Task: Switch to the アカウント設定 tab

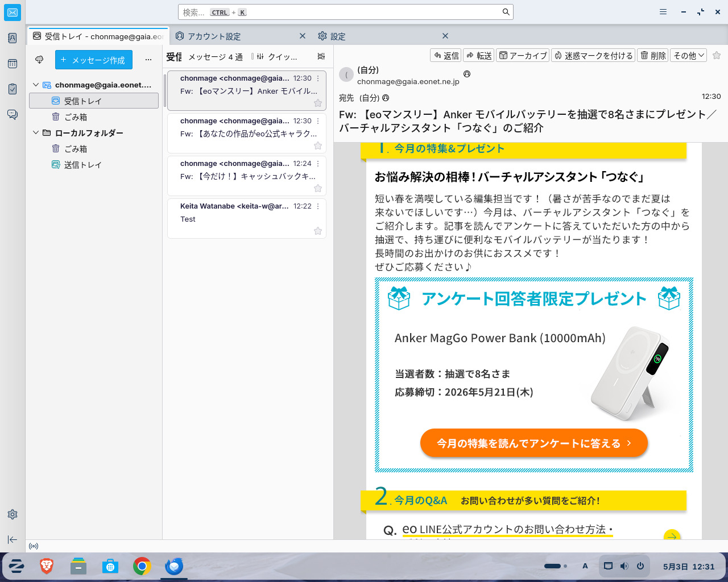Action: 214,36
